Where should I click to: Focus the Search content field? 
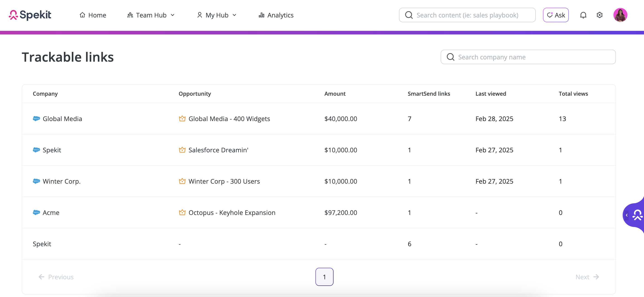click(x=467, y=15)
